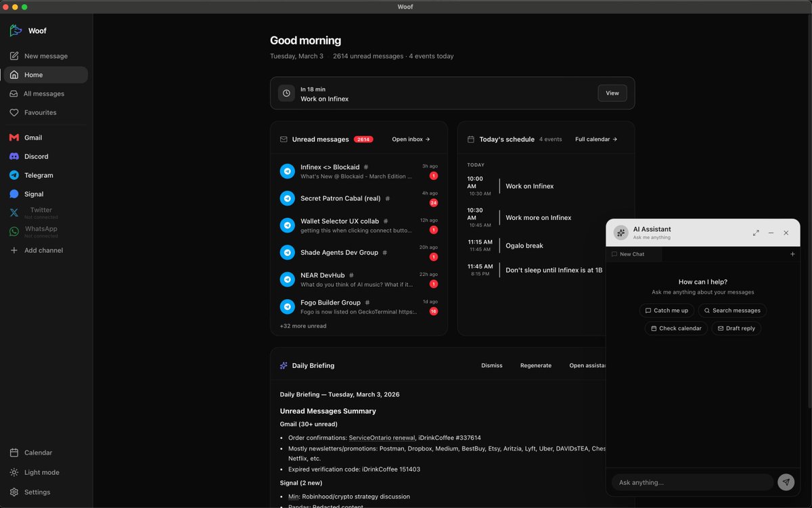The height and width of the screenshot is (508, 812).
Task: Choose Check calendar suggestion
Action: (676, 328)
